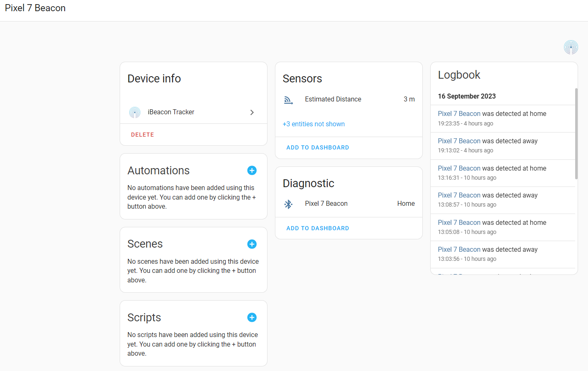The width and height of the screenshot is (588, 371).
Task: Open the Estimated Distance sensor entity
Action: [333, 99]
